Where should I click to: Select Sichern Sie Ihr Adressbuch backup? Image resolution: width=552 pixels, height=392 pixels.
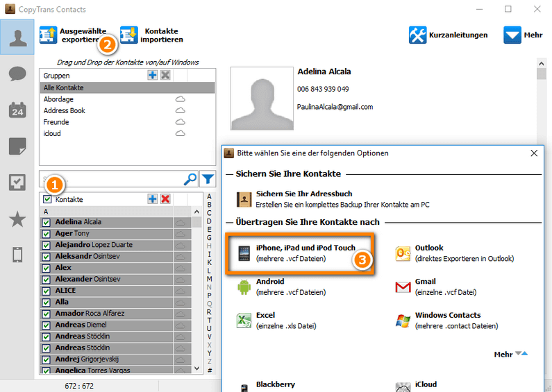point(333,199)
